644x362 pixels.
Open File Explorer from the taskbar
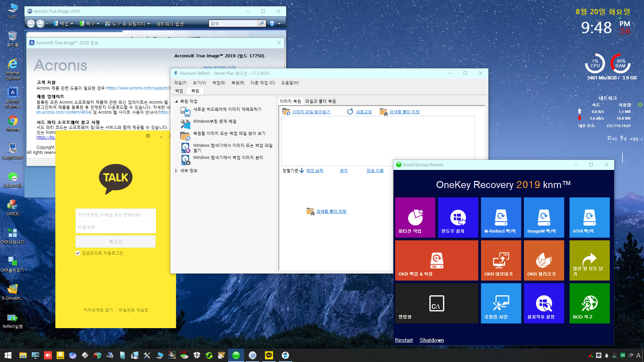23,355
